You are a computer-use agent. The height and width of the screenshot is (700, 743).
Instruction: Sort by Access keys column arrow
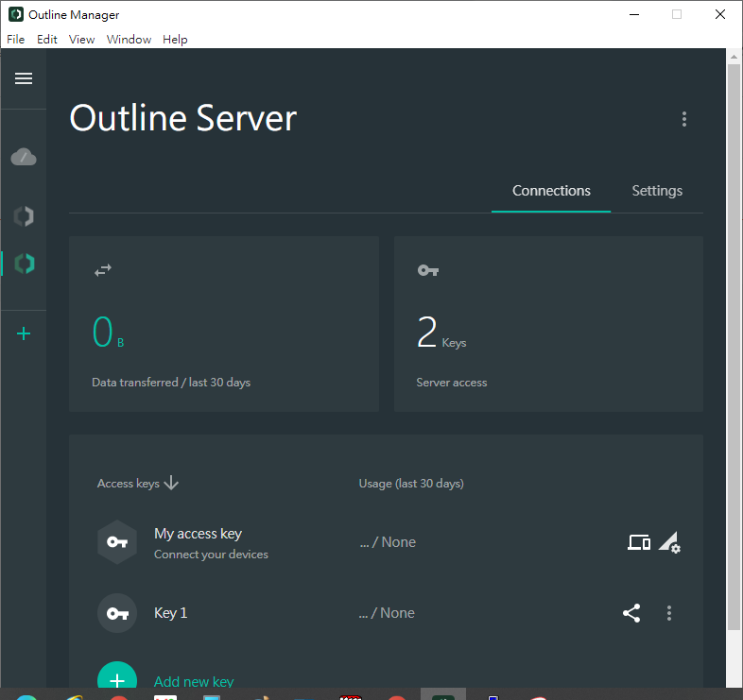coord(171,483)
